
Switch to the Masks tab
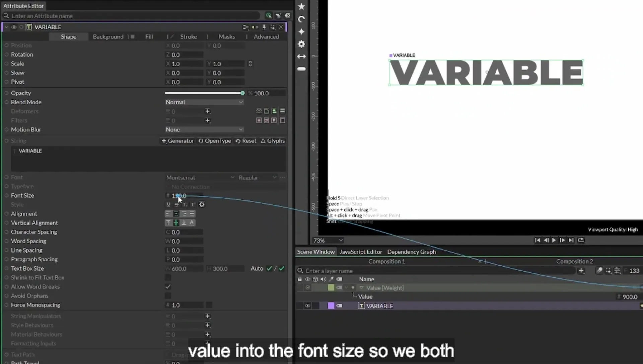click(227, 36)
